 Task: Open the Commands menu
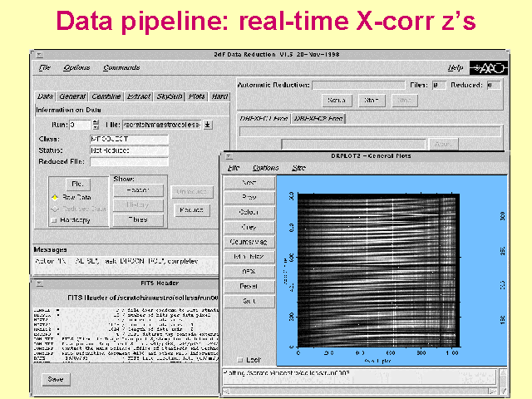[x=121, y=67]
